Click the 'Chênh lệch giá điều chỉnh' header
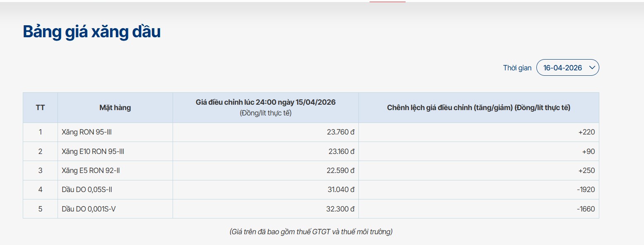Viewport: 644px width, 245px height. 478,108
